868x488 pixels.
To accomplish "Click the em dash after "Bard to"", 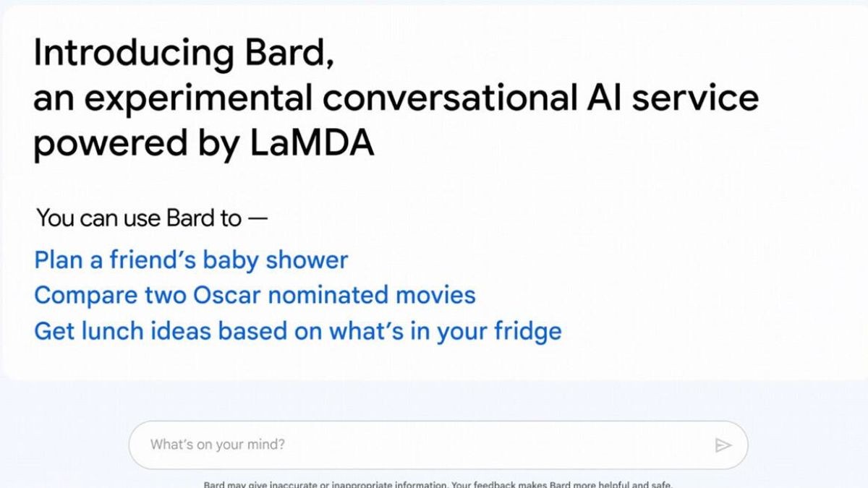I will coord(258,218).
